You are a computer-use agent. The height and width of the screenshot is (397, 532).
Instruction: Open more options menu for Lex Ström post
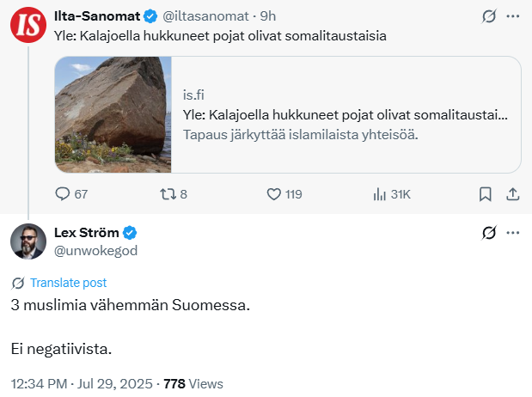point(513,233)
